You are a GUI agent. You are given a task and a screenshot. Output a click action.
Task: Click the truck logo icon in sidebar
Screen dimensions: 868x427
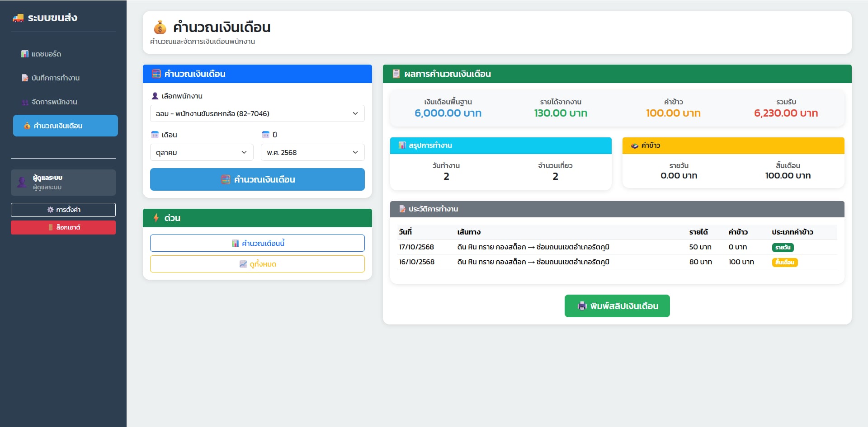click(x=18, y=18)
